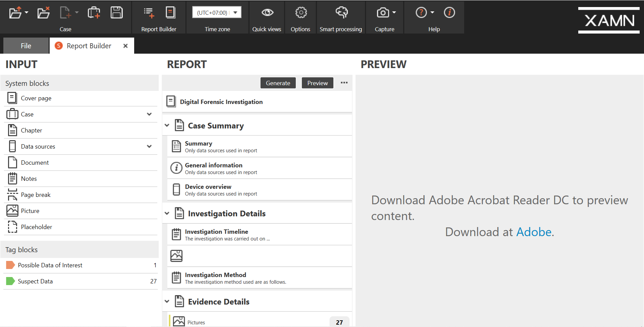Click the add list item toolbar icon

149,13
